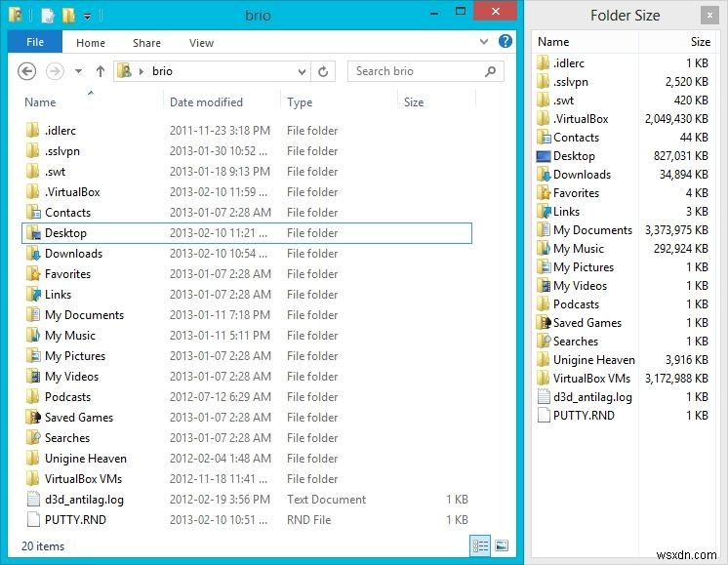Expand the ribbon with chevron

pyautogui.click(x=484, y=41)
